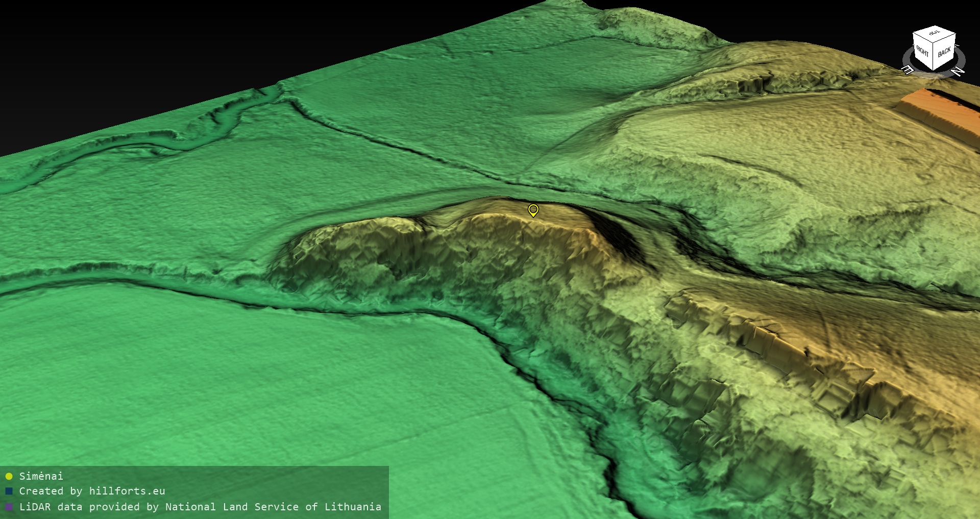This screenshot has height=519, width=980.
Task: Click the black empty background in the top-left
Action: coord(102,51)
